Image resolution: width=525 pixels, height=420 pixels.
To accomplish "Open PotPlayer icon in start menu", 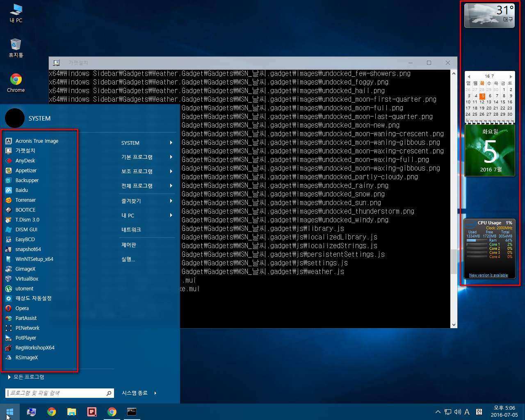I will pos(9,338).
